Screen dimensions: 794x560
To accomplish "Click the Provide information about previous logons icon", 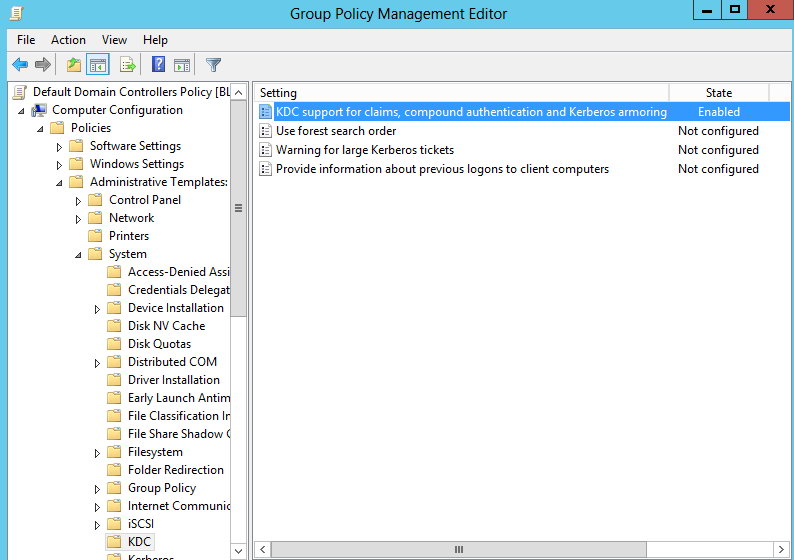I will (265, 169).
